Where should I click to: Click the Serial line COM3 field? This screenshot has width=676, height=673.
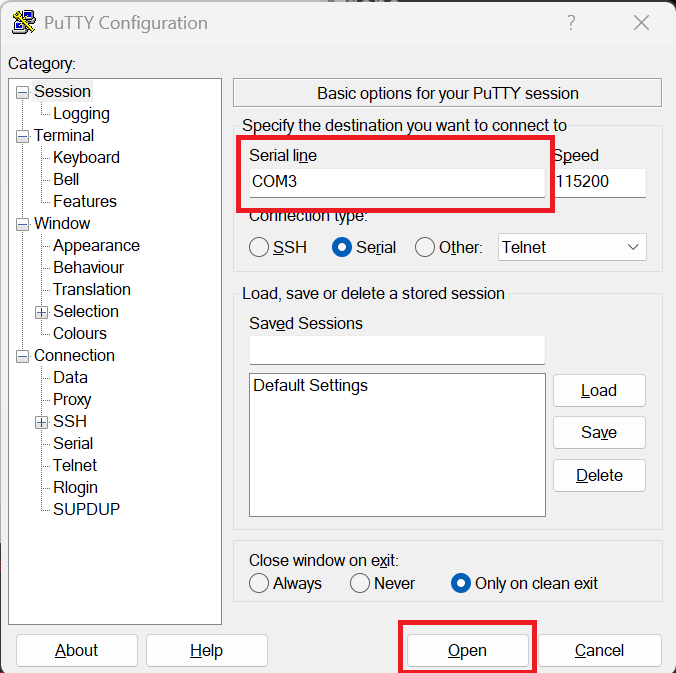pos(396,182)
